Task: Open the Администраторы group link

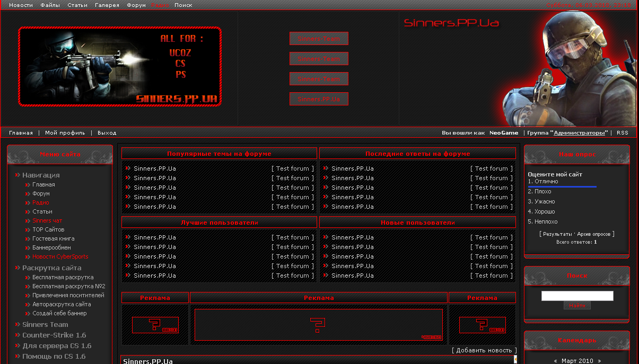Action: (579, 133)
